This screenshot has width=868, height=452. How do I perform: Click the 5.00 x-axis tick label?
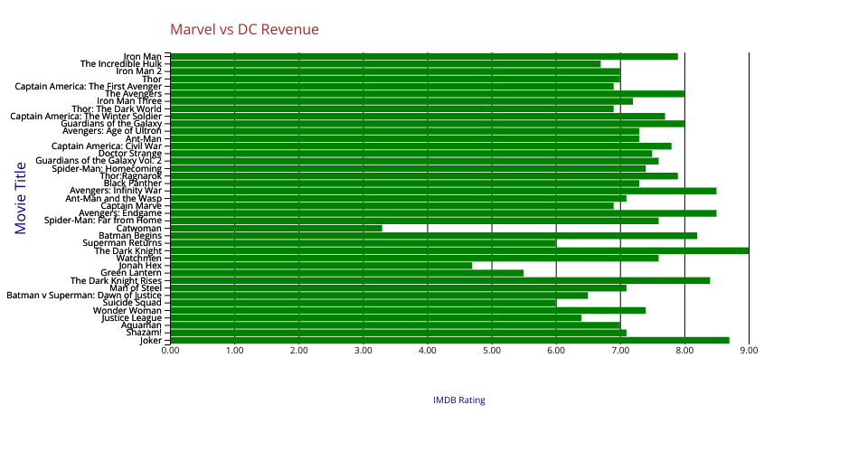click(x=492, y=351)
